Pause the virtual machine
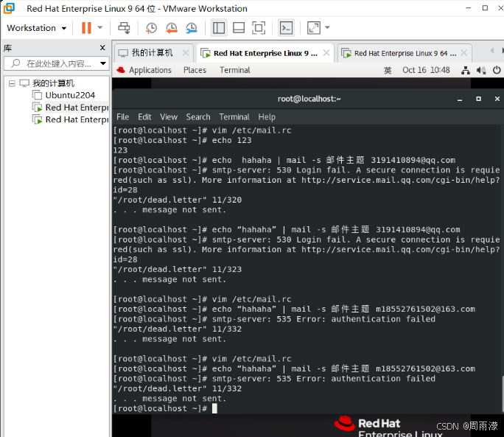 pyautogui.click(x=86, y=28)
